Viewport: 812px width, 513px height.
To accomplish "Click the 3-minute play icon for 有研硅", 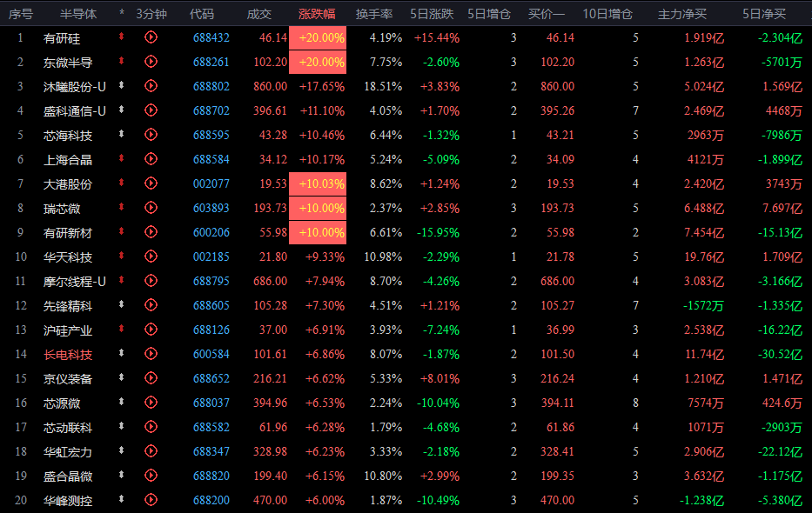I will 151,37.
